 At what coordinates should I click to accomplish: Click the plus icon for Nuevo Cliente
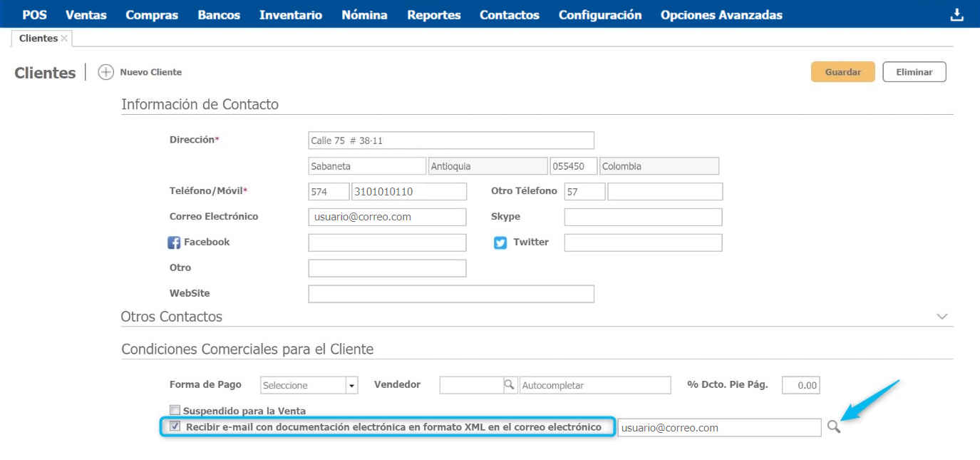105,72
